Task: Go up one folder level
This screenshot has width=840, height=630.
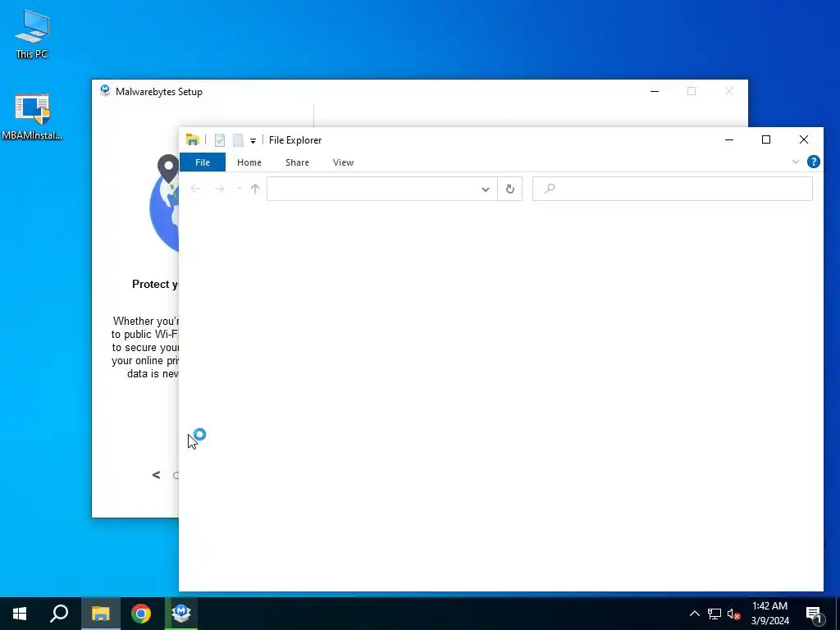Action: (x=255, y=189)
